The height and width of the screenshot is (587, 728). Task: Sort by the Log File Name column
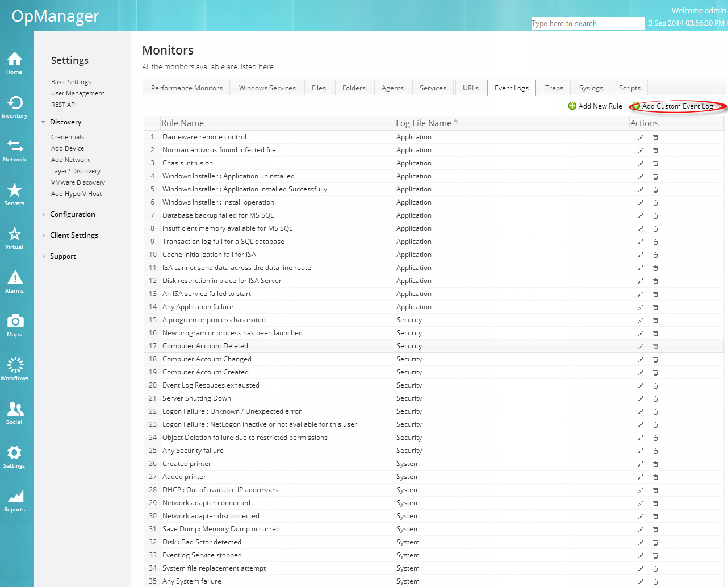[424, 123]
